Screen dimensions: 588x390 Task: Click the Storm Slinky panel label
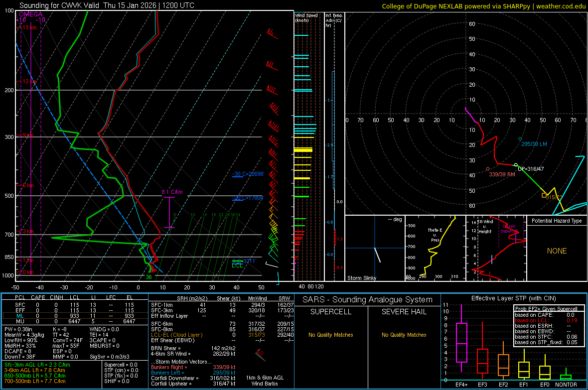[361, 278]
